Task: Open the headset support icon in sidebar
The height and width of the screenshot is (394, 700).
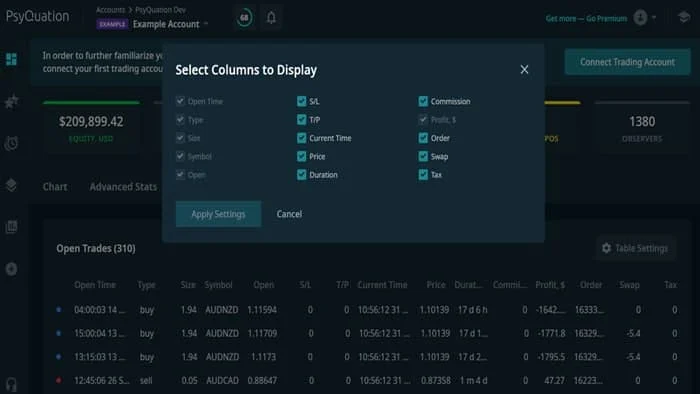Action: coord(11,384)
